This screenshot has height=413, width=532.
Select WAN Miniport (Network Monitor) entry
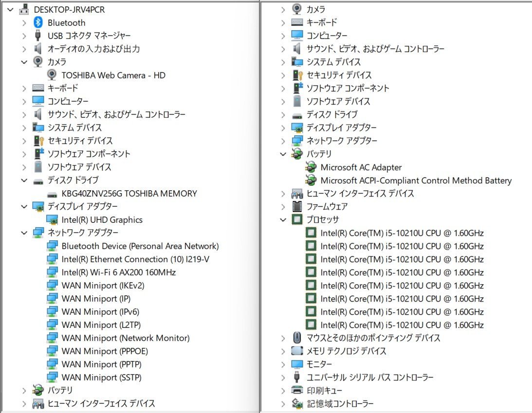tap(126, 338)
